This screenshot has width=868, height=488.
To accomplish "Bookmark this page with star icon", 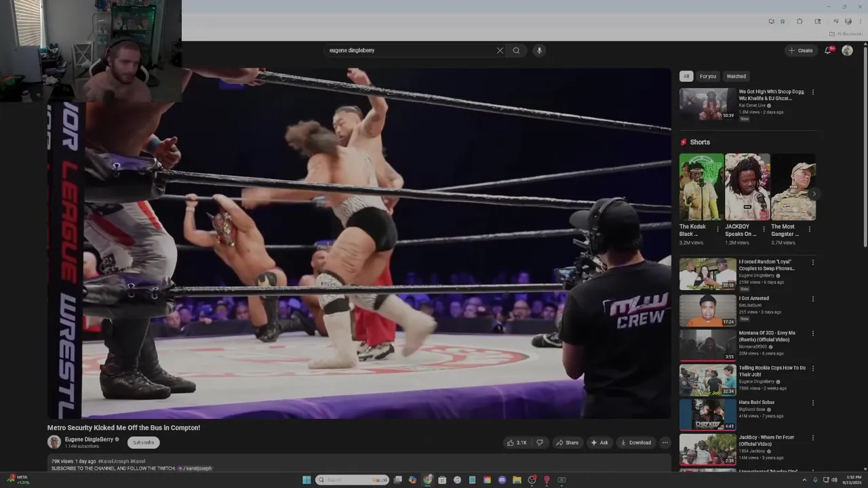I will click(x=783, y=21).
